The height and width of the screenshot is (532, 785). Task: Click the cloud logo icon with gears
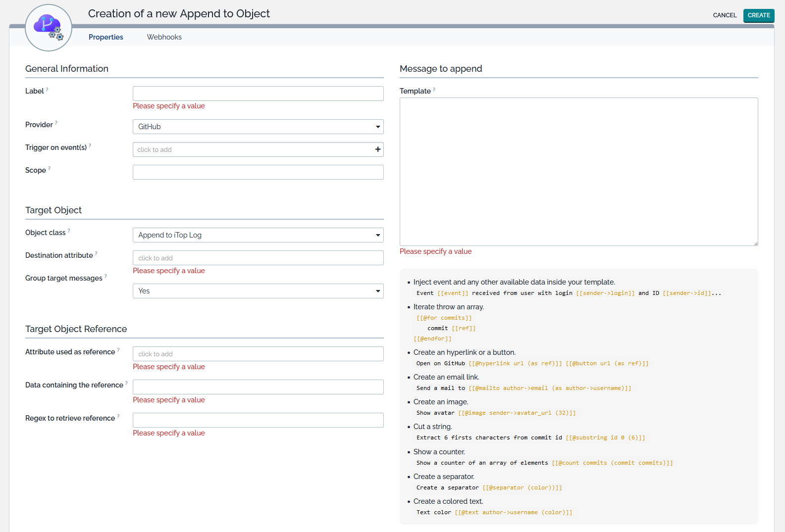pyautogui.click(x=49, y=28)
